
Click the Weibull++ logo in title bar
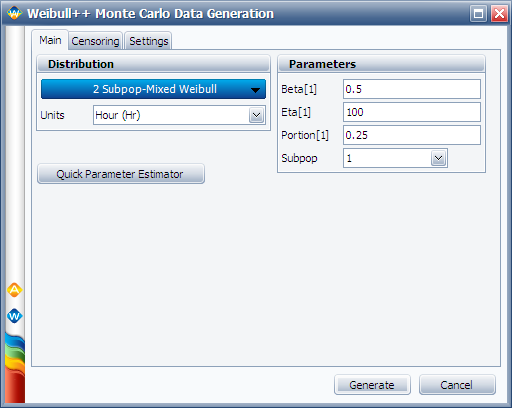point(14,13)
